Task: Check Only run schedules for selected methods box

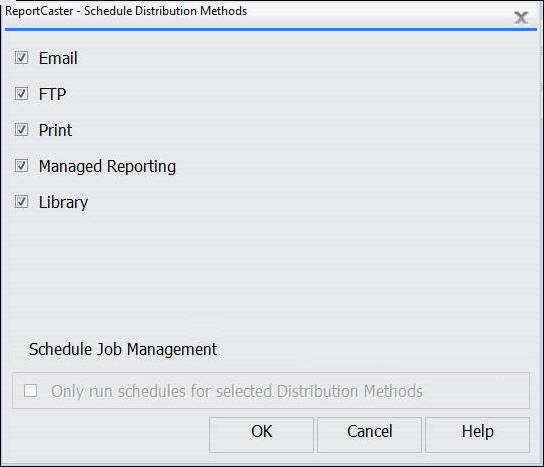Action: tap(31, 391)
